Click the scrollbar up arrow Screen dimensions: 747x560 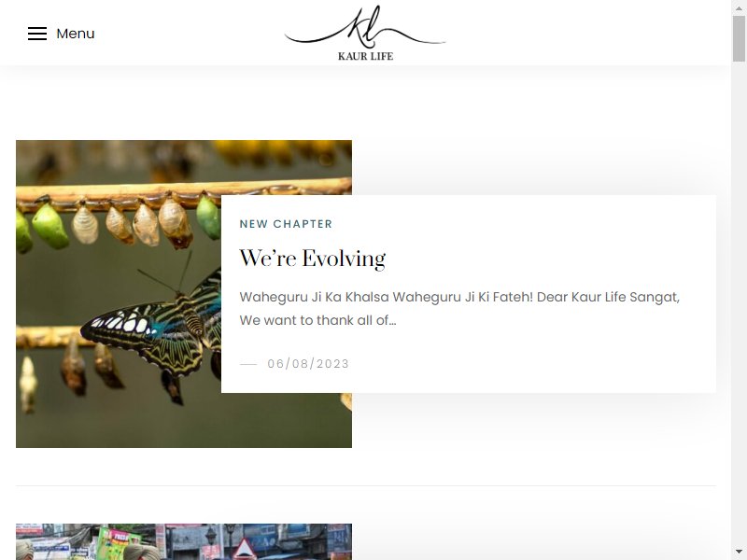739,7
